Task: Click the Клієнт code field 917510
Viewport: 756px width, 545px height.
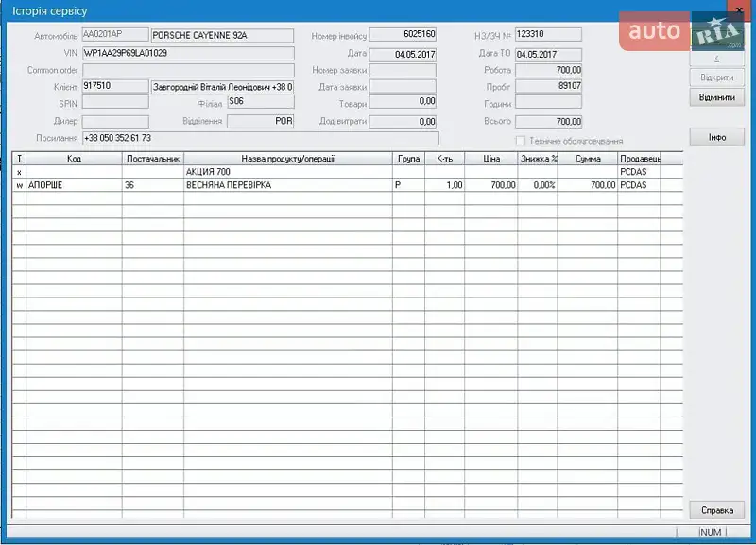Action: 114,87
